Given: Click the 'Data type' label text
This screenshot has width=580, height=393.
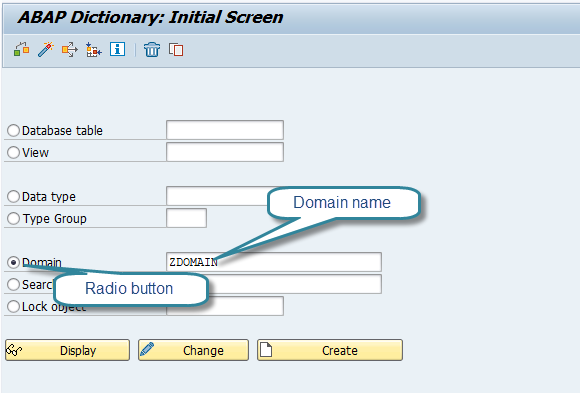Looking at the screenshot, I should point(49,196).
